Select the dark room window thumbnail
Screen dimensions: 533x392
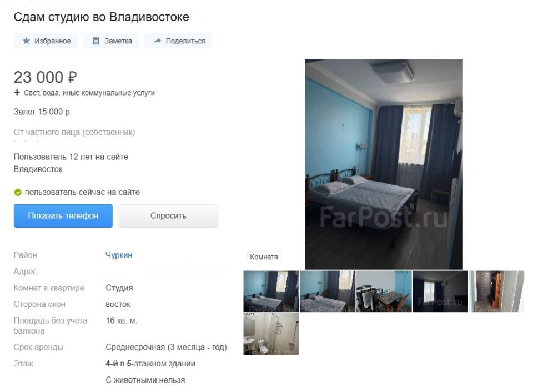[x=440, y=292]
